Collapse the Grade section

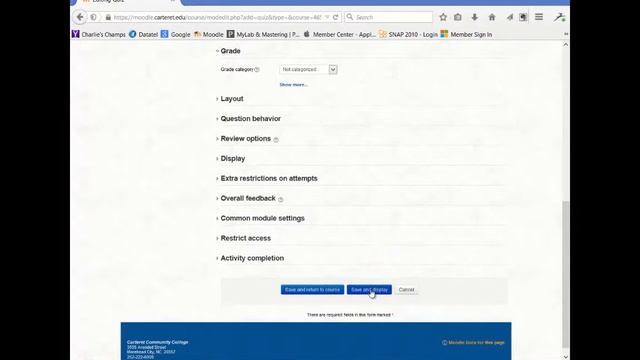(x=229, y=51)
